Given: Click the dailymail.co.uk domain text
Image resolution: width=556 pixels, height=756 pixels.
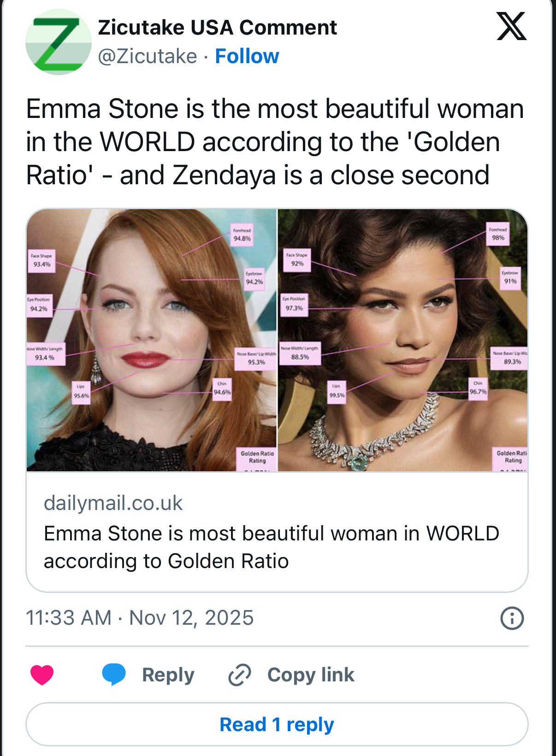Looking at the screenshot, I should click(113, 503).
